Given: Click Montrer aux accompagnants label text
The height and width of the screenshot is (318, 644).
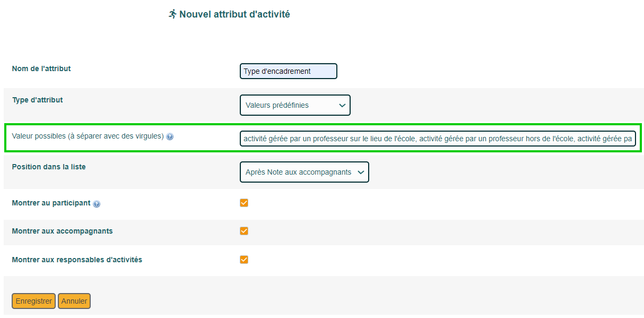Looking at the screenshot, I should pyautogui.click(x=62, y=231).
